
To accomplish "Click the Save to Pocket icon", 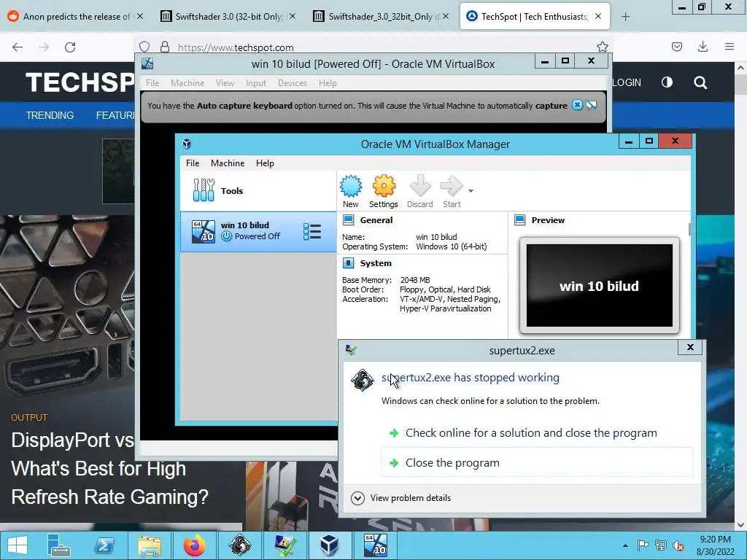I will 676,47.
